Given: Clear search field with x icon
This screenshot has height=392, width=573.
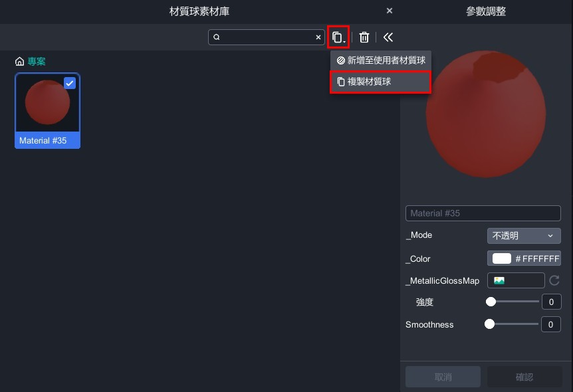Looking at the screenshot, I should (318, 38).
